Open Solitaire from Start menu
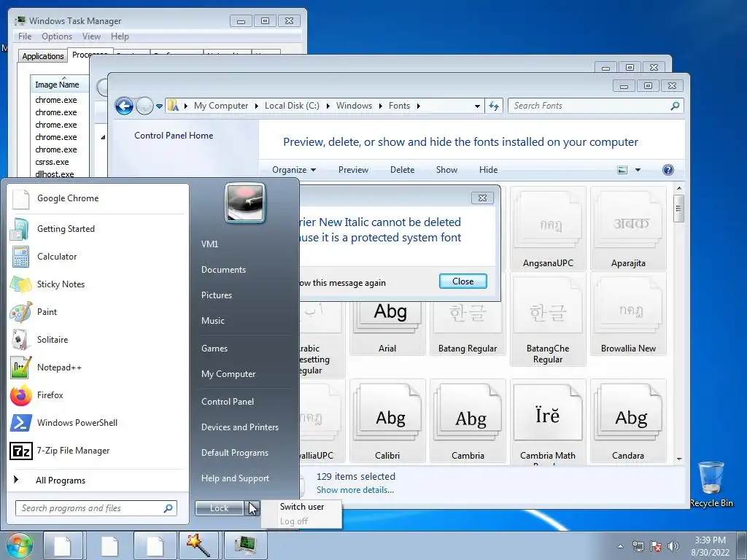Image resolution: width=747 pixels, height=560 pixels. coord(98,340)
